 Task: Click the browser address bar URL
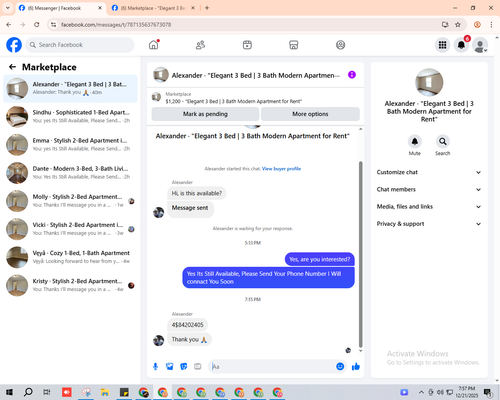coord(116,25)
